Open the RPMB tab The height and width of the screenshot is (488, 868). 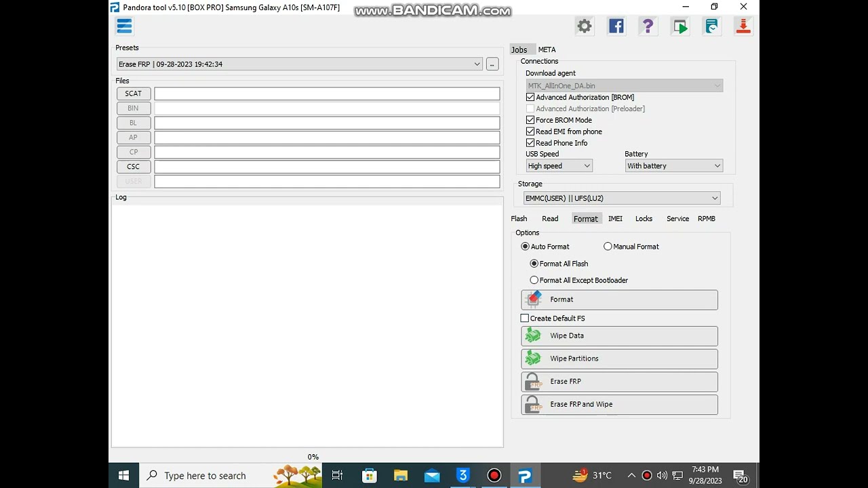(x=707, y=219)
